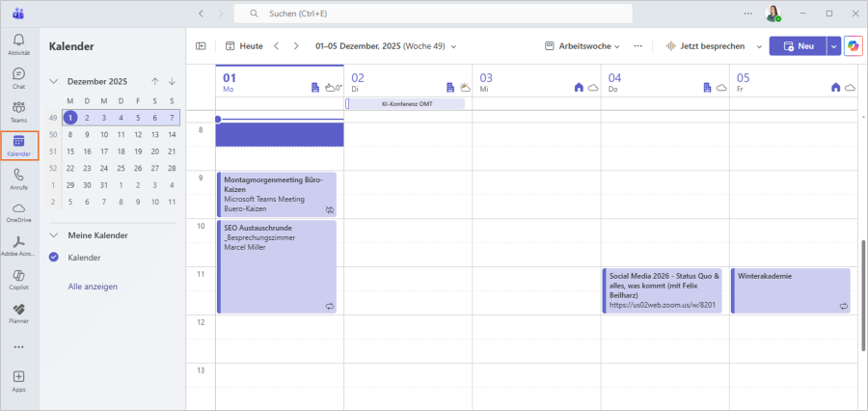The width and height of the screenshot is (868, 411).
Task: Go forward using the history arrow
Action: point(221,14)
